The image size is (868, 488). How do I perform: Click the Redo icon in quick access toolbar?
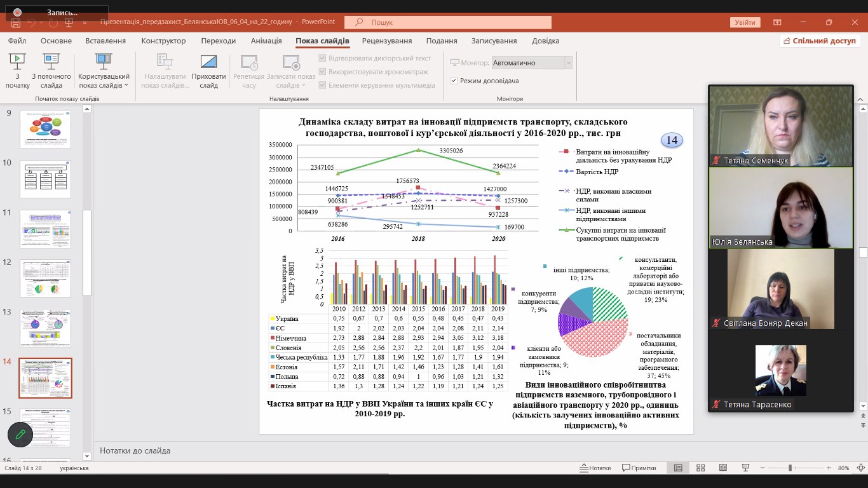(x=53, y=22)
